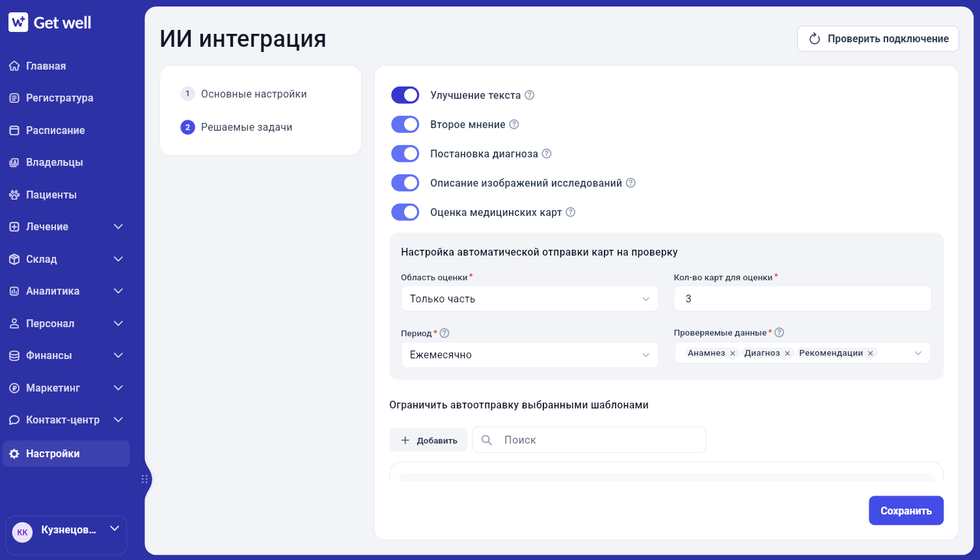Expand the Маркетинг submenu chevron

pos(118,388)
